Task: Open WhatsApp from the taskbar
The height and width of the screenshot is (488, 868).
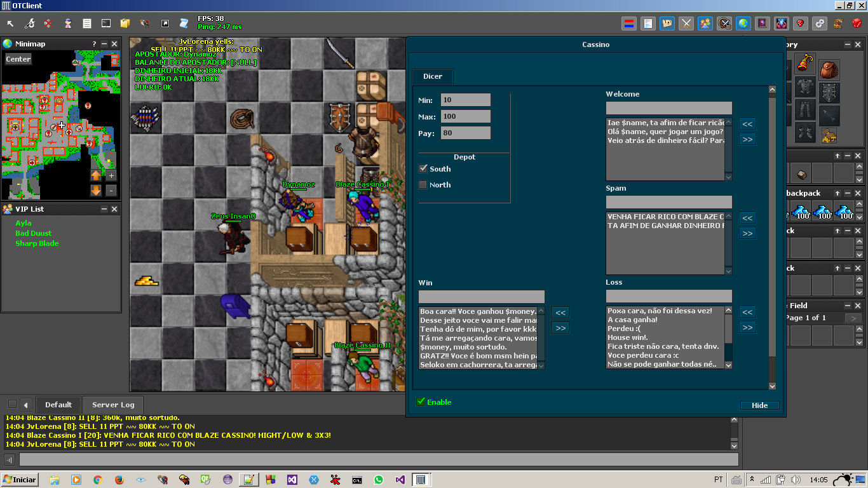Action: [379, 480]
